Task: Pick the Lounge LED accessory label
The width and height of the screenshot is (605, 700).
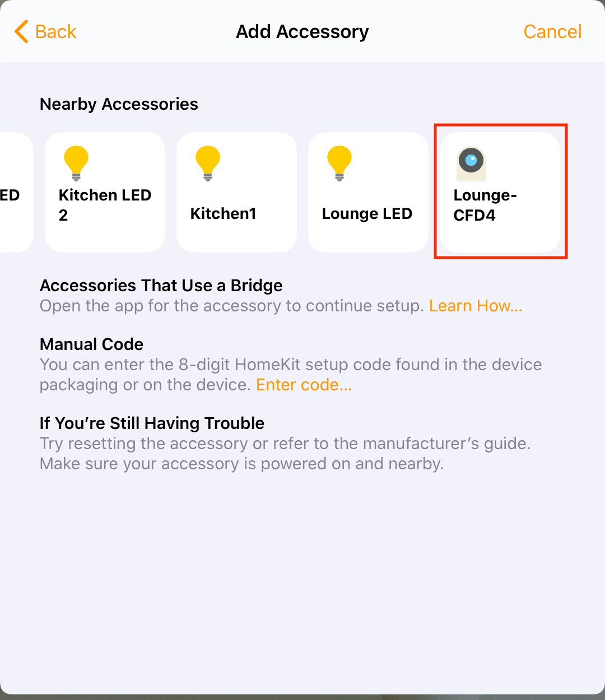Action: [367, 213]
